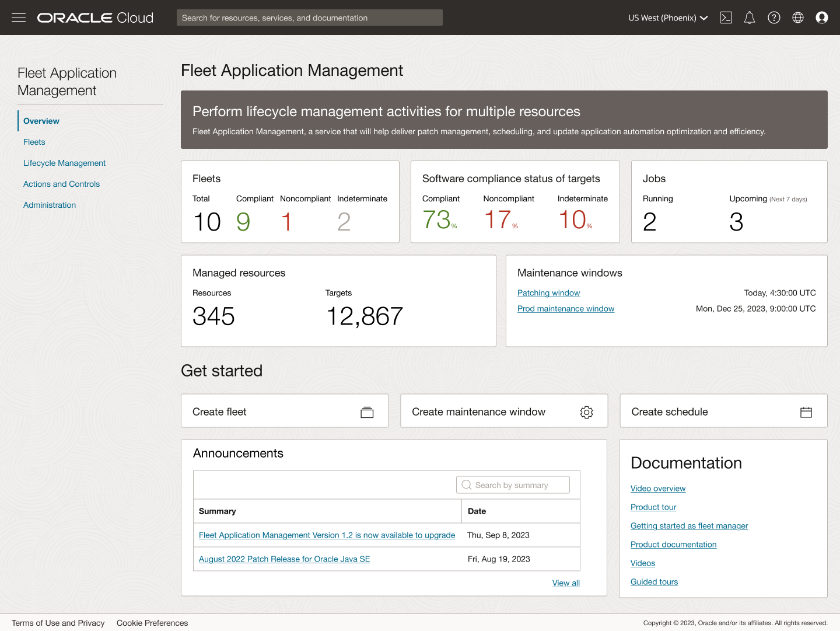Click the briefcase icon on Create fleet
The height and width of the screenshot is (631, 840).
(x=367, y=412)
